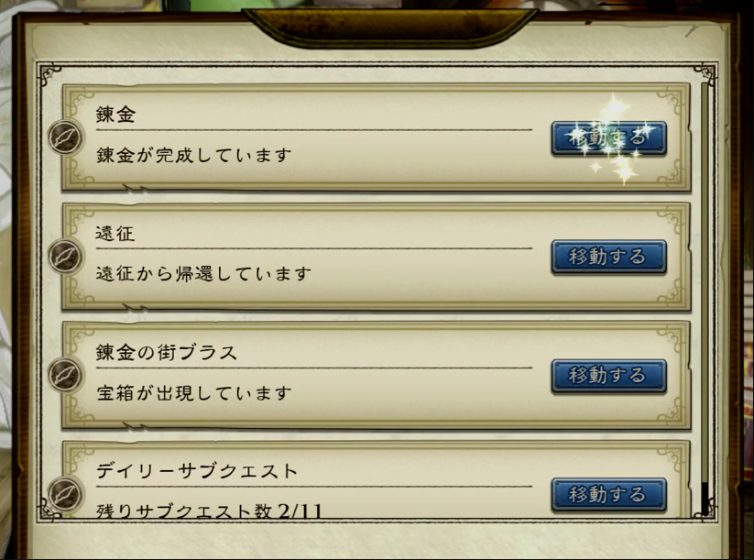Image resolution: width=754 pixels, height=560 pixels.
Task: Select the 遠征 title heading
Action: (x=115, y=234)
